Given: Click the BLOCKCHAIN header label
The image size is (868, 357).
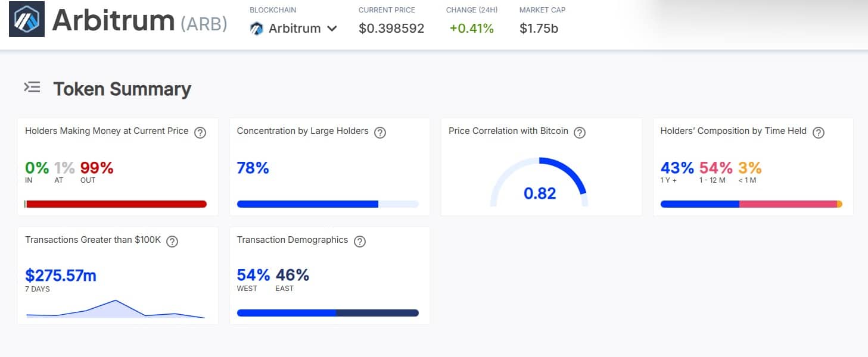Looking at the screenshot, I should click(x=273, y=10).
